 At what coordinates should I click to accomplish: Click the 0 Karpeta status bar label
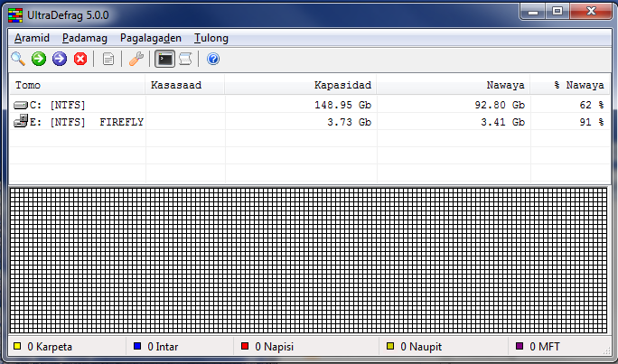[50, 347]
